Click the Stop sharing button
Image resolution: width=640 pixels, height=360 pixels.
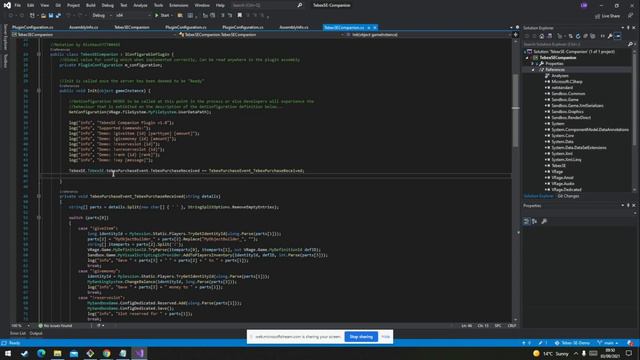pyautogui.click(x=361, y=337)
